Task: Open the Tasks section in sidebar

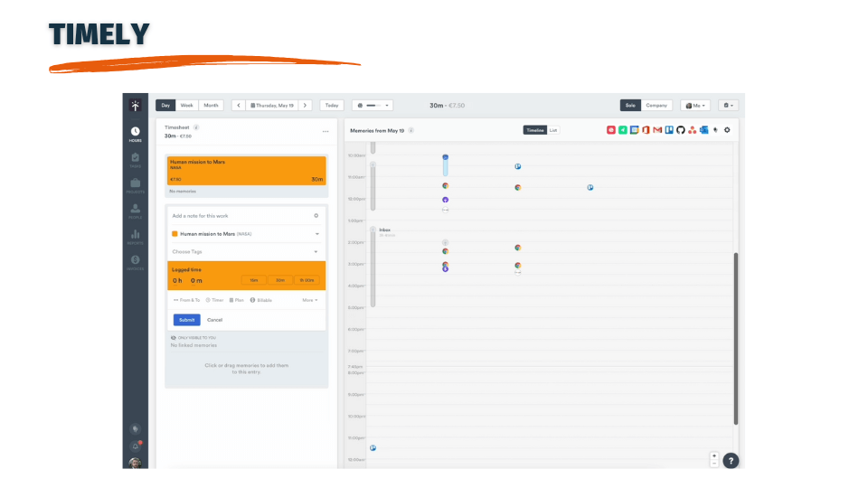Action: click(x=135, y=160)
